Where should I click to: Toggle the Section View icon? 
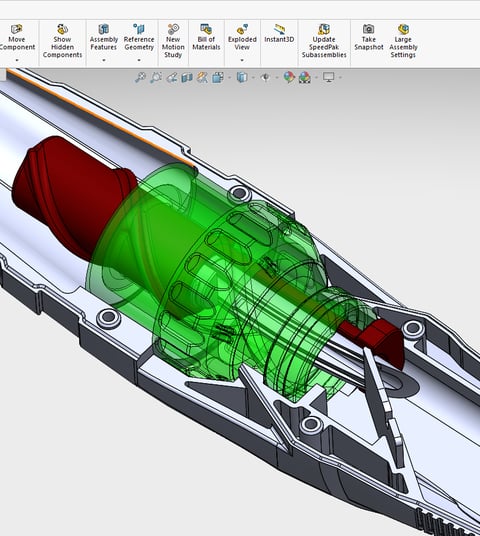coord(187,77)
